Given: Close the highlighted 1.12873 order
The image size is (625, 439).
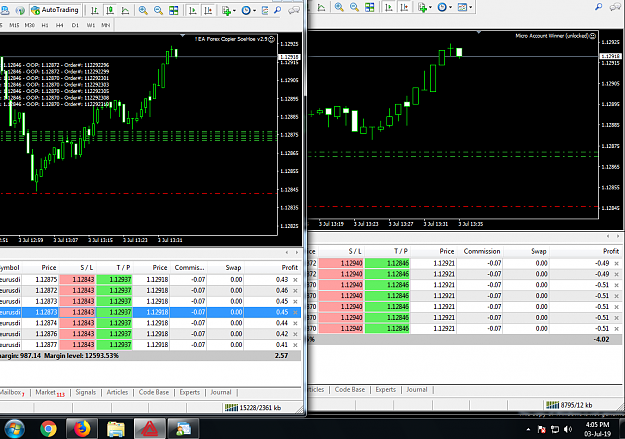Looking at the screenshot, I should click(295, 313).
